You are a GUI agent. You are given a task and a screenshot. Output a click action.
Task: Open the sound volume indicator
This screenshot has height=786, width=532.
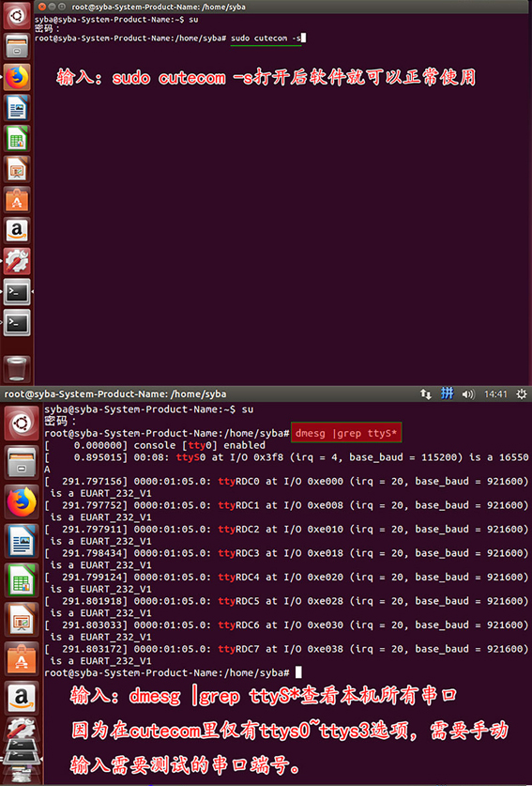coord(468,394)
